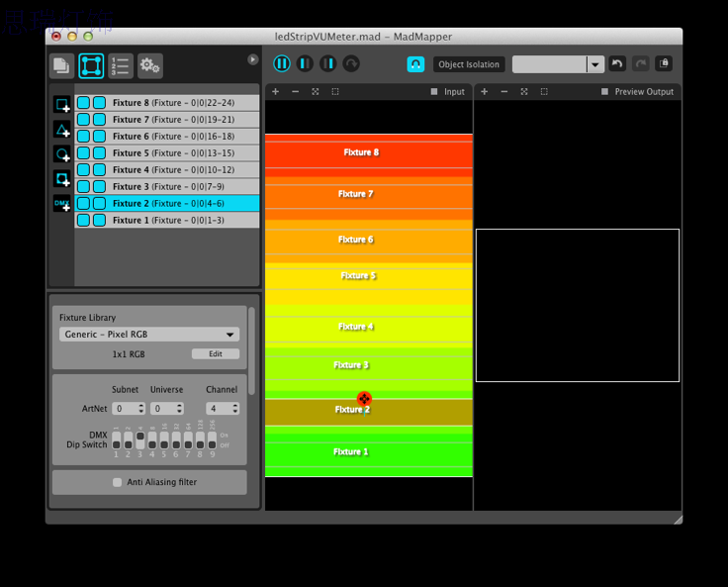Screen dimensions: 728x587
Task: Fit the Input view to window
Action: click(316, 91)
